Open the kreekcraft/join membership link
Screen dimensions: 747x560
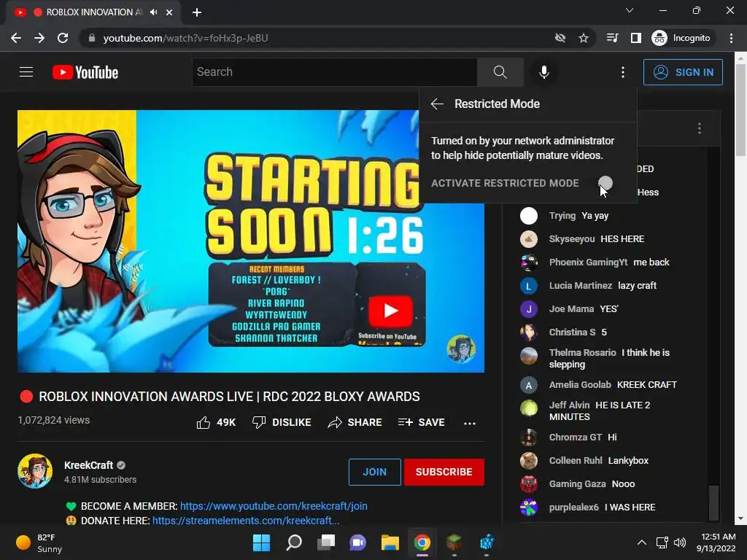click(274, 506)
